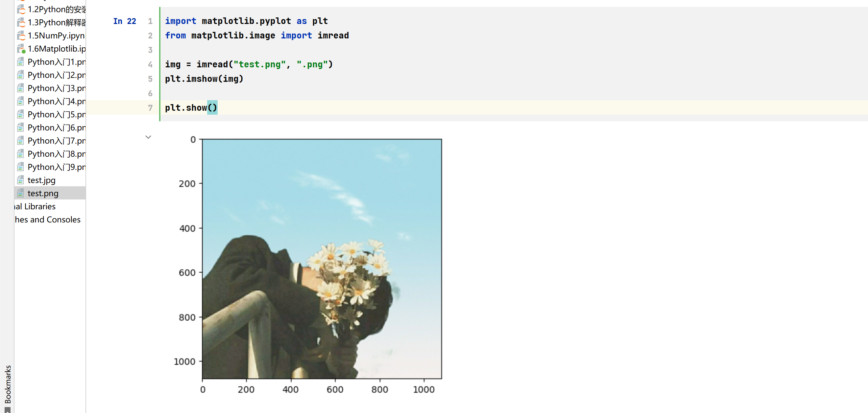The image size is (868, 413).
Task: Click line number 4 in the gutter
Action: [150, 64]
